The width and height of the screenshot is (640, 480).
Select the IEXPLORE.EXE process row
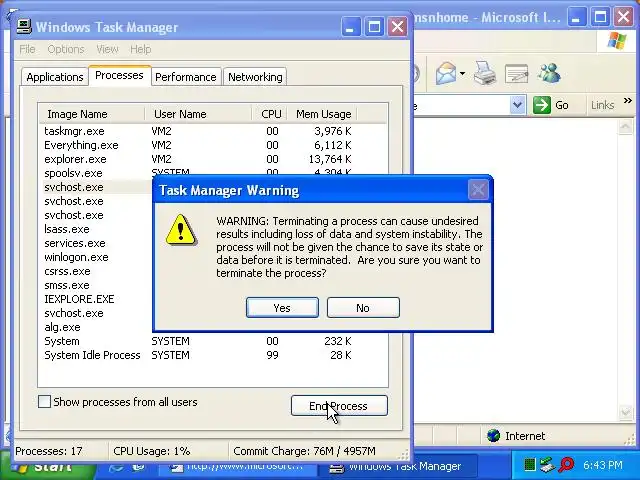97,299
